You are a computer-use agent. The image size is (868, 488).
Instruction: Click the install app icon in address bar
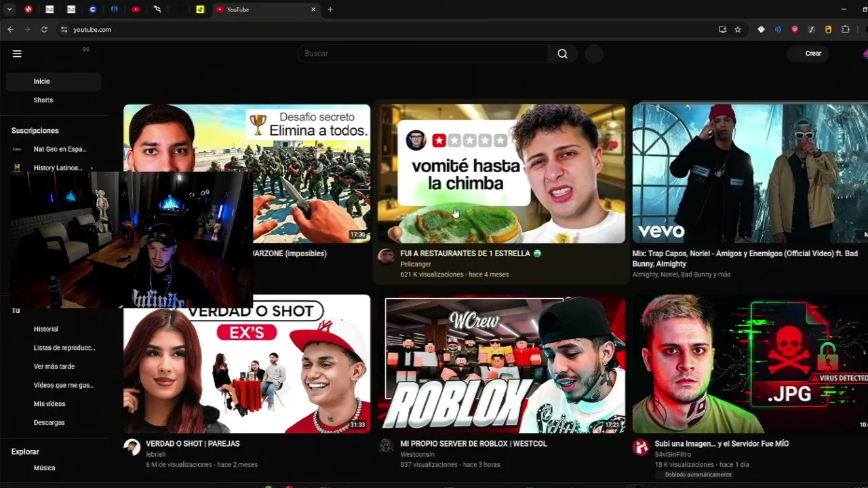[722, 30]
